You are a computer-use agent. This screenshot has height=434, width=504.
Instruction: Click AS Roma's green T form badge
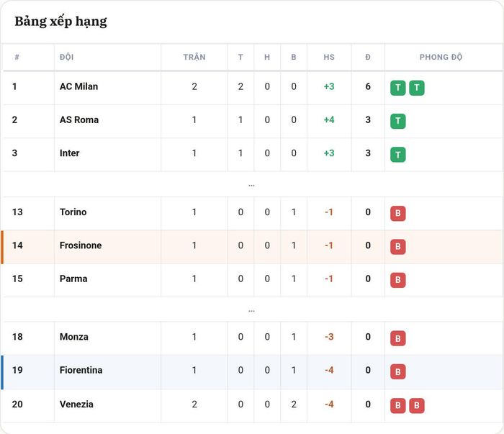(398, 121)
